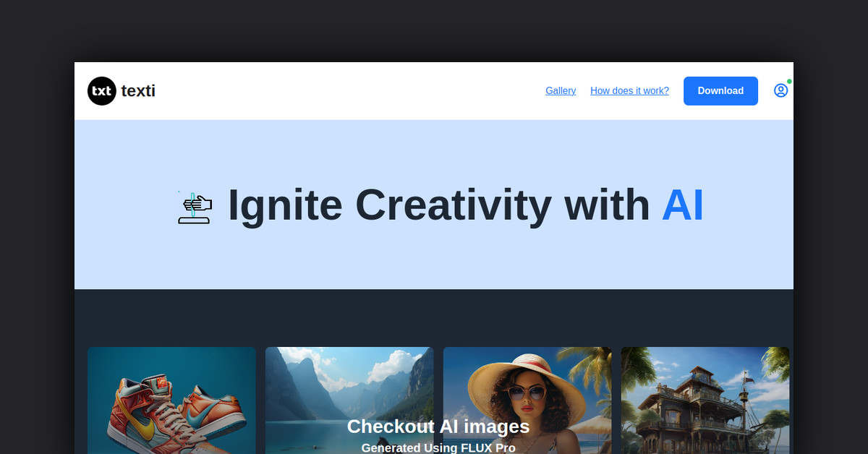Click the blue AI word in headline
The image size is (868, 454).
point(682,205)
